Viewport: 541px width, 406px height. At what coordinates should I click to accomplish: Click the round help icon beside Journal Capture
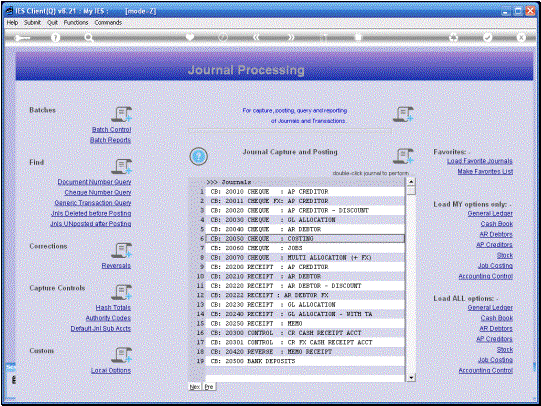click(198, 156)
